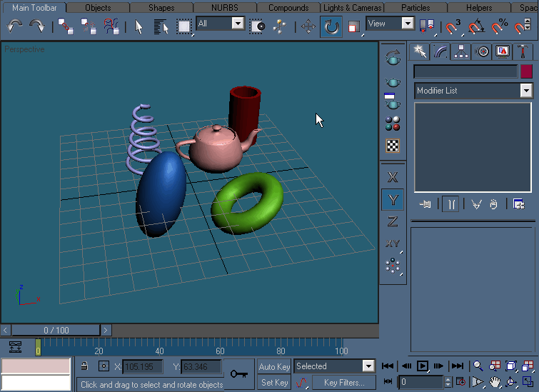Click Make Unique icon
Viewport: 539px width, 392px height.
point(476,204)
